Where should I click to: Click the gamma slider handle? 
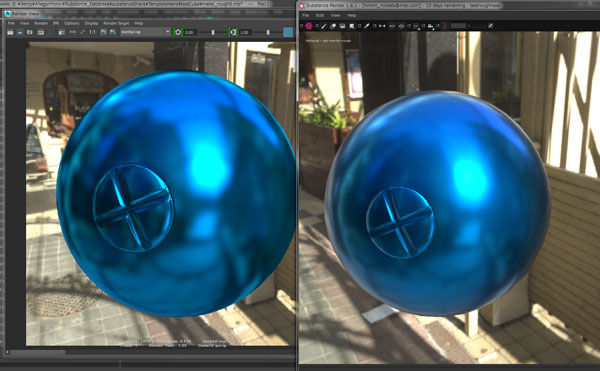pyautogui.click(x=268, y=33)
